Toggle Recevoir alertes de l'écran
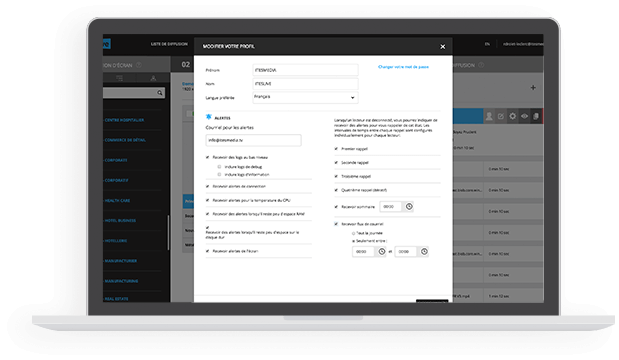The width and height of the screenshot is (619, 360). 207,251
